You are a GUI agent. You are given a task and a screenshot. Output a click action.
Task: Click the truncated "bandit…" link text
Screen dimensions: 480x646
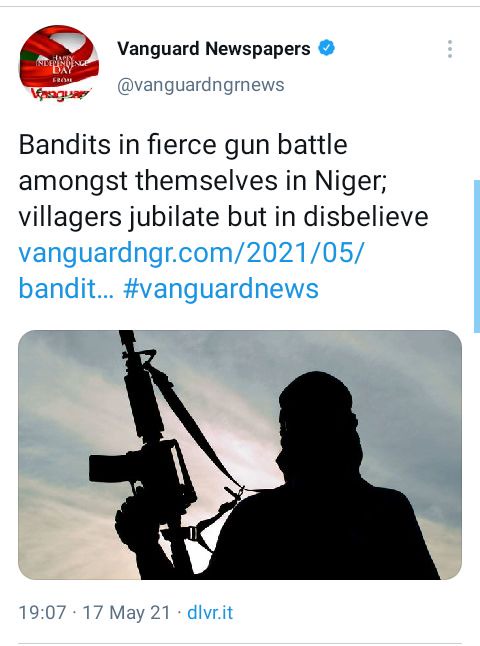[66, 288]
